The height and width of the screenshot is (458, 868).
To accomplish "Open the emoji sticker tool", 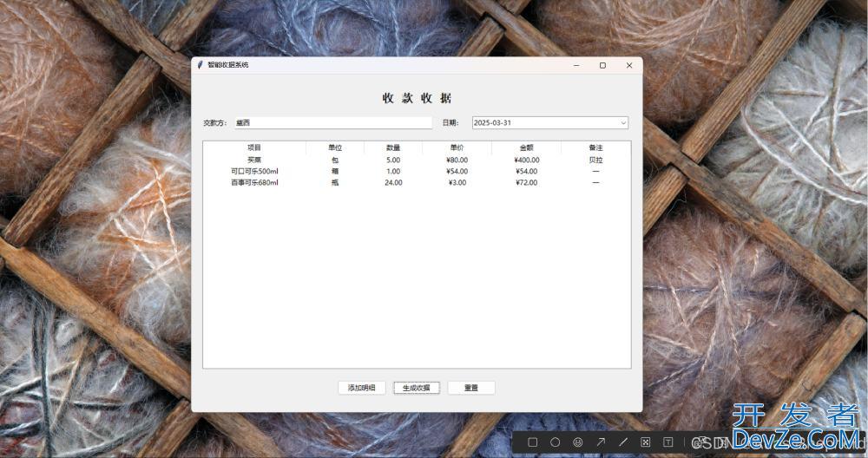I will coord(578,442).
